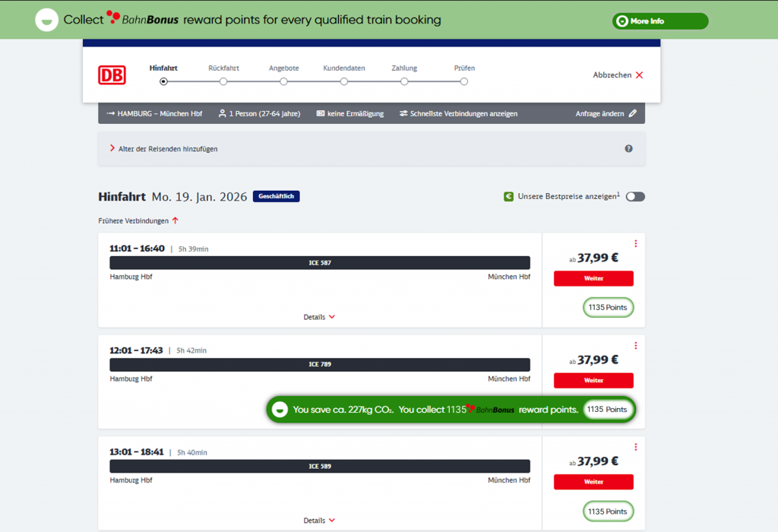Click 1135 Points badge on 11:01 connection
The width and height of the screenshot is (778, 532).
pos(608,308)
